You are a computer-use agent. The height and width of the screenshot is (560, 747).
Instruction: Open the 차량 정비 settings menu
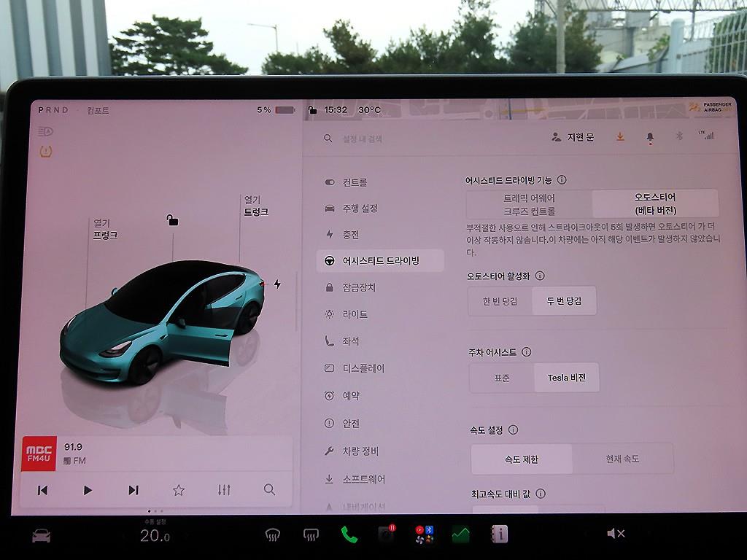pyautogui.click(x=352, y=451)
